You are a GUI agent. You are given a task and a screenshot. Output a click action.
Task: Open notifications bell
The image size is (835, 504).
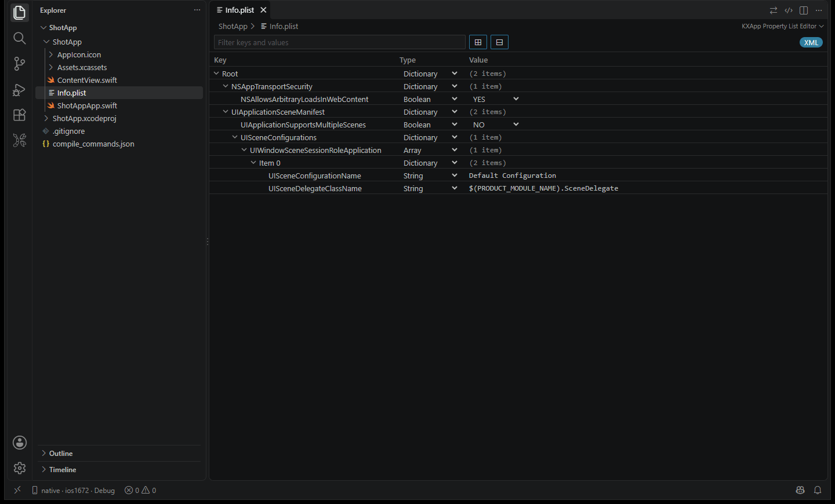[x=818, y=490]
